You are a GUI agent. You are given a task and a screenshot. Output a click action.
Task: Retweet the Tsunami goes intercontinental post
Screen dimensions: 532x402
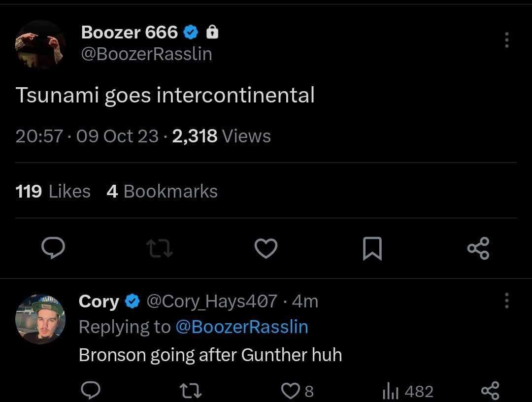pyautogui.click(x=161, y=248)
